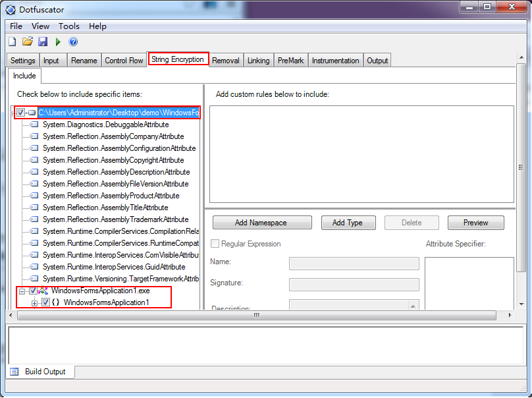The height and width of the screenshot is (398, 532).
Task: Open the Help menu
Action: point(97,26)
